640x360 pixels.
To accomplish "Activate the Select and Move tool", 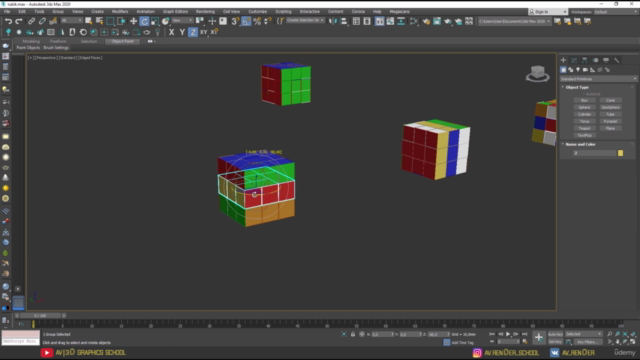I will point(133,21).
